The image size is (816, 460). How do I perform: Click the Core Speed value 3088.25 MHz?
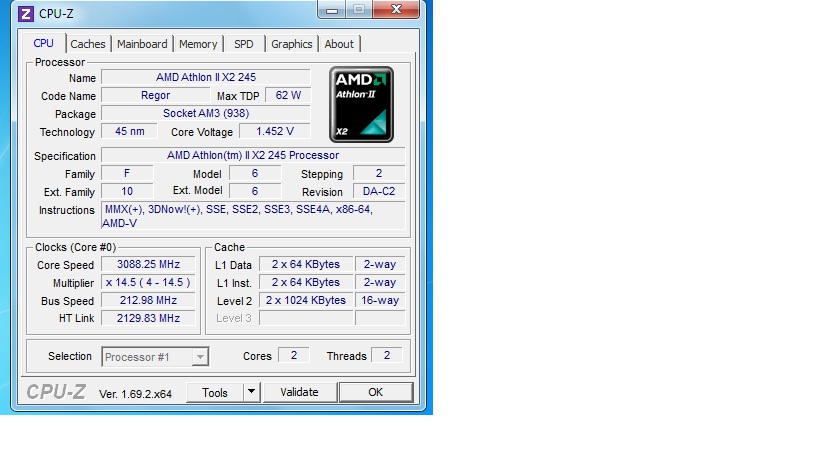pos(148,264)
